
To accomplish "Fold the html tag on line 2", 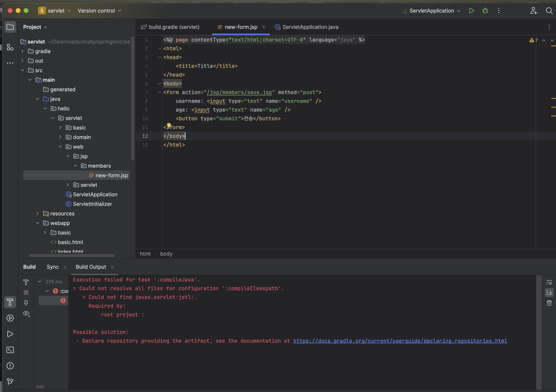I will [x=159, y=48].
